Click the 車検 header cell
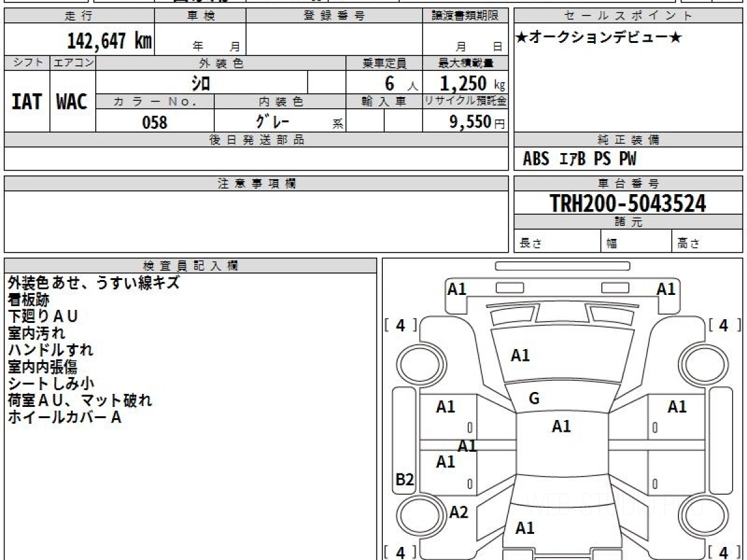 click(200, 16)
